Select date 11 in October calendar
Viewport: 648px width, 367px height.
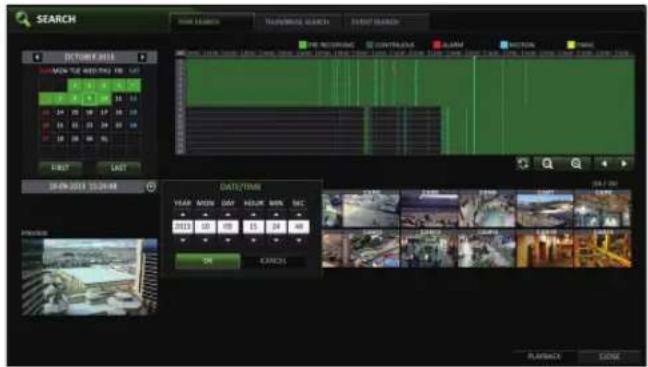(x=119, y=99)
